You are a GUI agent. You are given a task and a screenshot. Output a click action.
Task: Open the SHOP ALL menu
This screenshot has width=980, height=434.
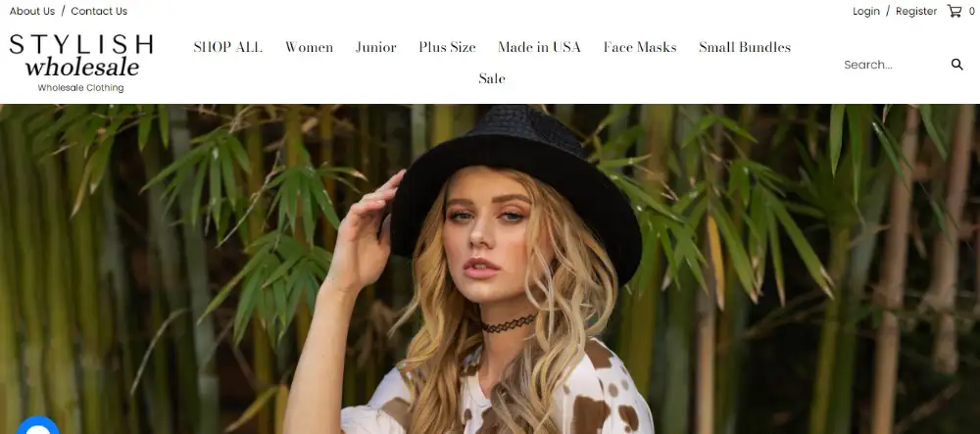[x=227, y=47]
